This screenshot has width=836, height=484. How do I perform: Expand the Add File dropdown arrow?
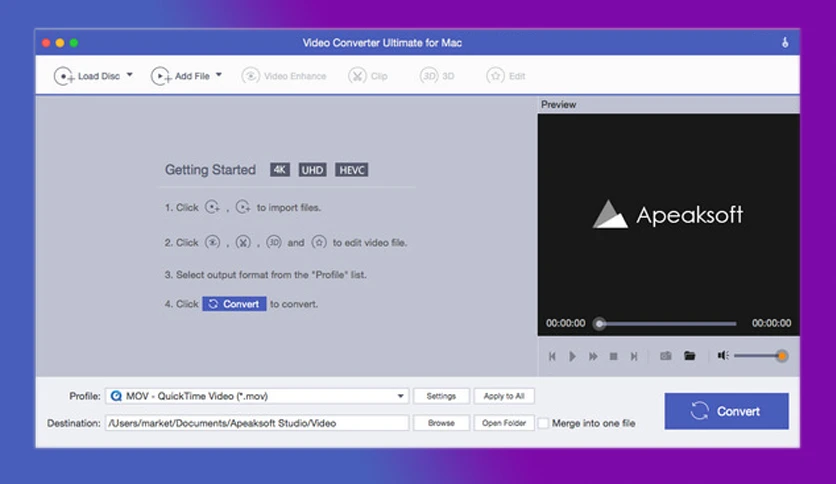point(219,75)
